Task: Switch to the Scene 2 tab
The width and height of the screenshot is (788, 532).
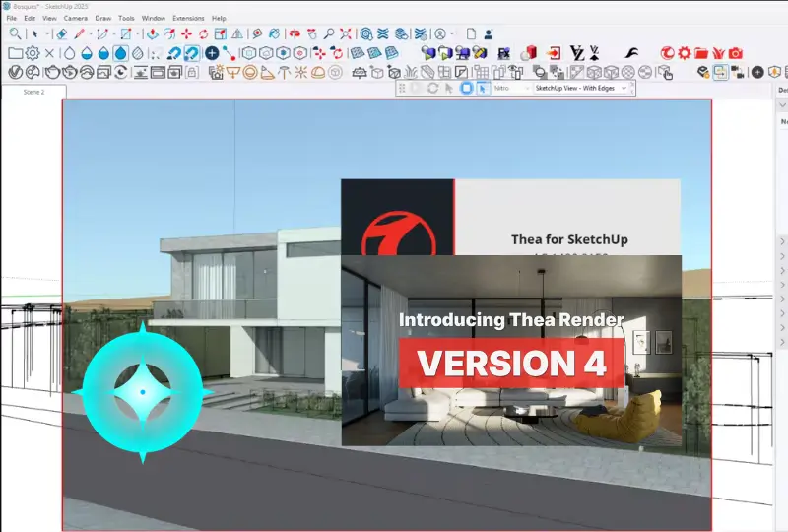Action: click(34, 92)
